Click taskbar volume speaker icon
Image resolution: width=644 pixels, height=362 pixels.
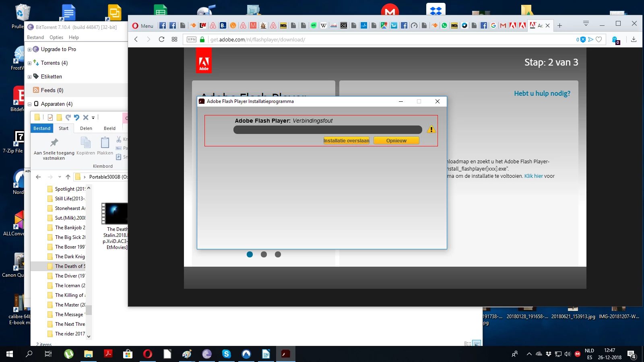568,354
